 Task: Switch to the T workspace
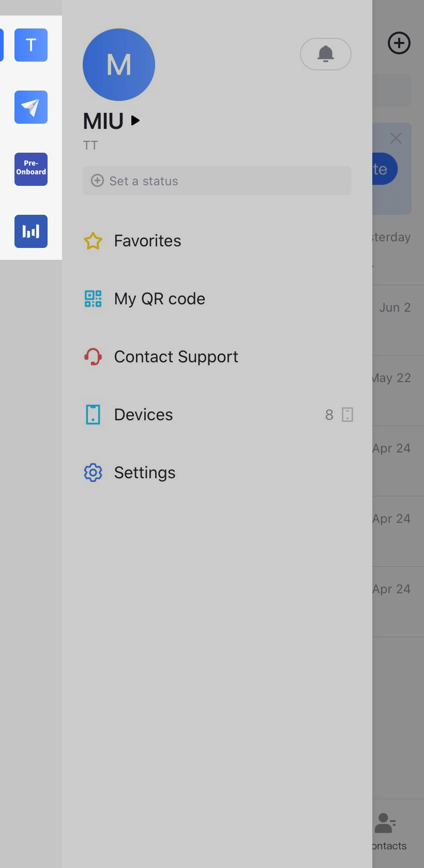[x=31, y=45]
